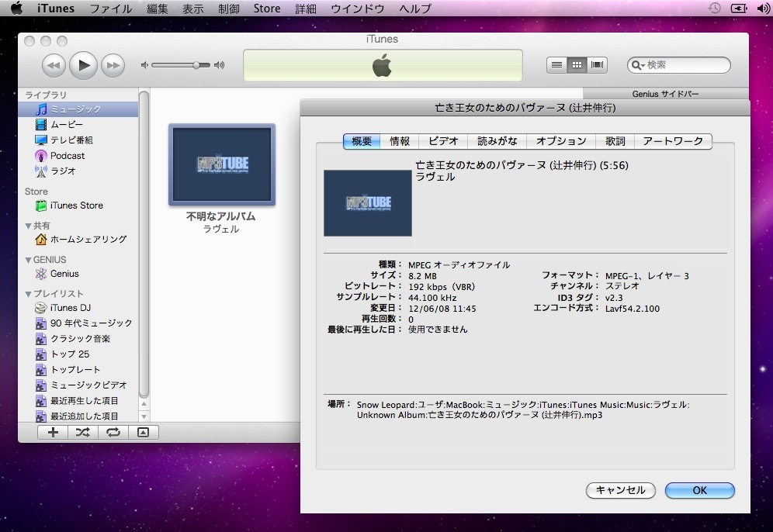This screenshot has height=532, width=773.
Task: Select Podcast in the library sidebar
Action: click(68, 156)
